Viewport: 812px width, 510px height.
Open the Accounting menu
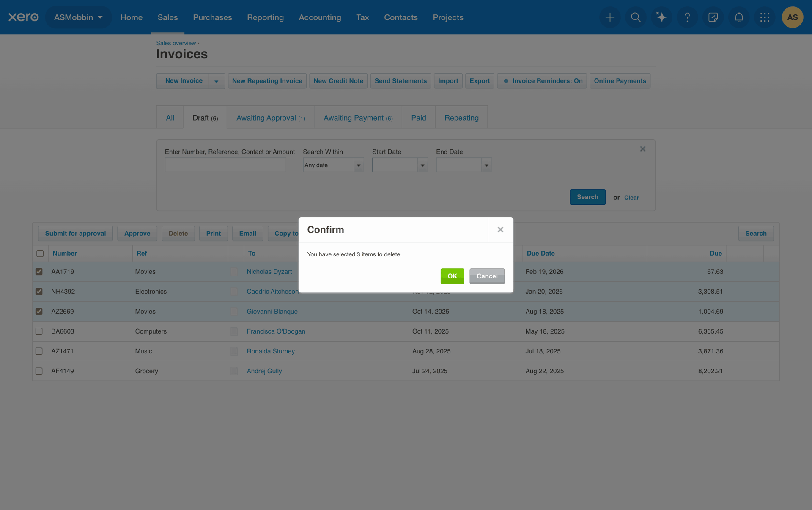coord(320,17)
